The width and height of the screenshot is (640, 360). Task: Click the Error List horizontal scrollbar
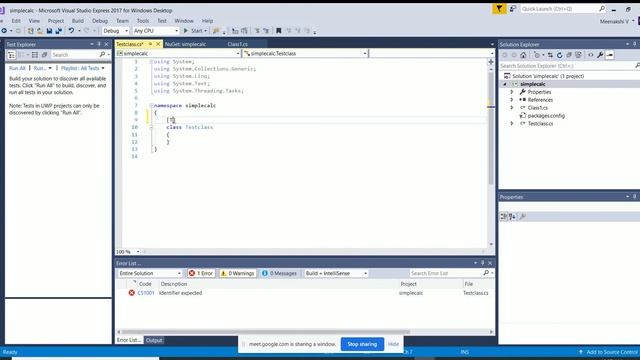pos(265,332)
